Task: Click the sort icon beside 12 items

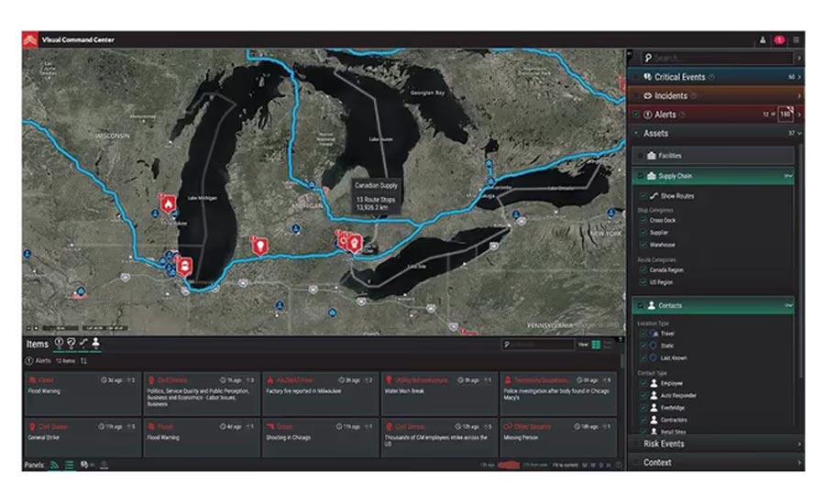Action: [83, 361]
